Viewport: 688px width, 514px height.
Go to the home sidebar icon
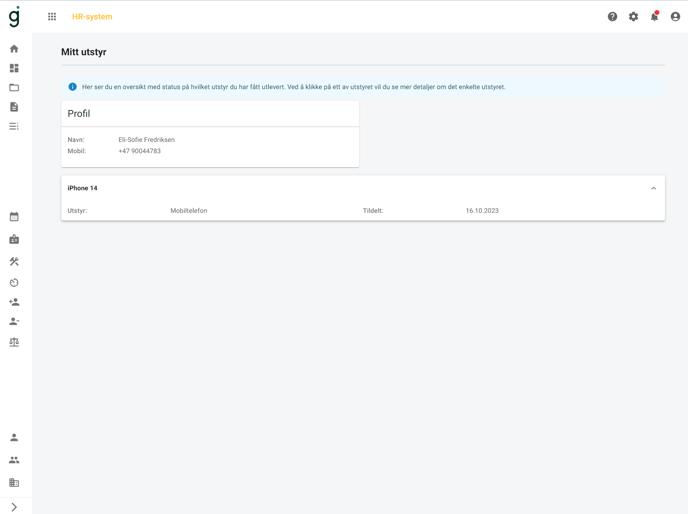coord(14,49)
